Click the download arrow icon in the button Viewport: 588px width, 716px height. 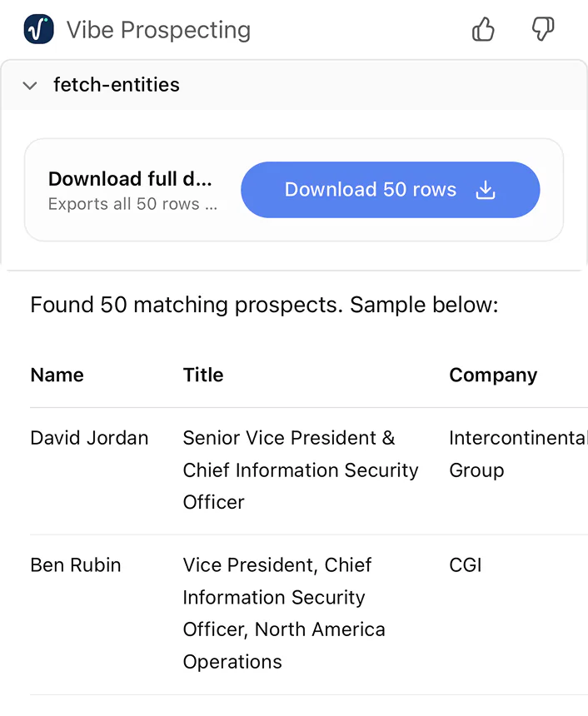pos(485,190)
